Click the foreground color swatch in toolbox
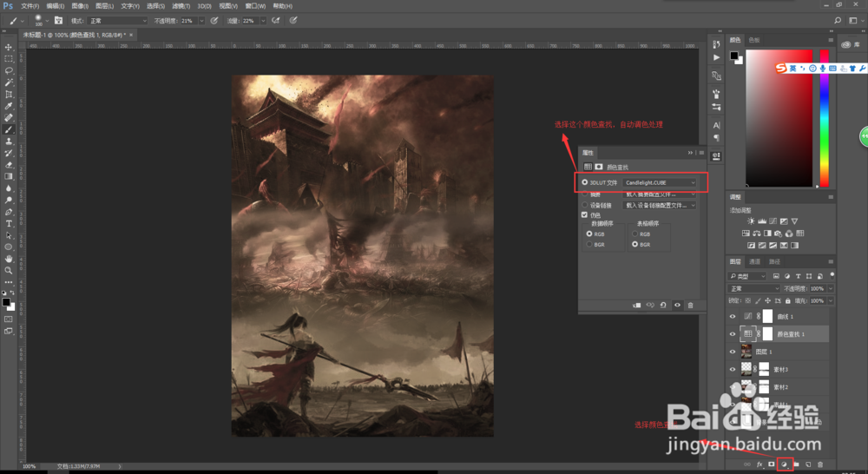The image size is (868, 474). click(x=5, y=302)
